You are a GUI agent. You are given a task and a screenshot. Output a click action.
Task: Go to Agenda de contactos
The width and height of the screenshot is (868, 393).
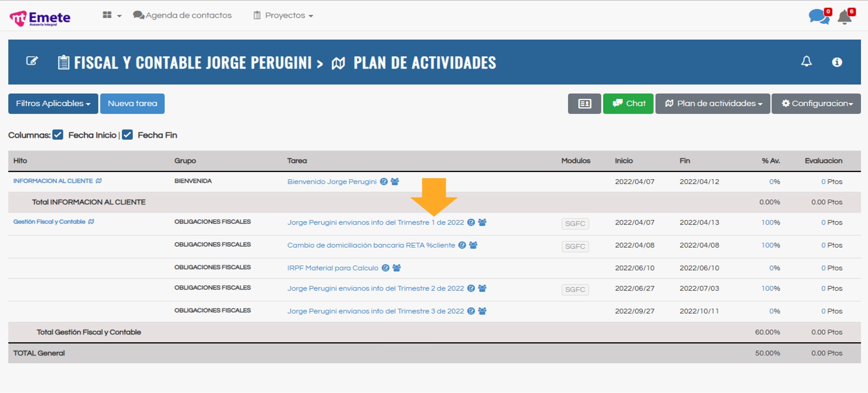pyautogui.click(x=183, y=16)
